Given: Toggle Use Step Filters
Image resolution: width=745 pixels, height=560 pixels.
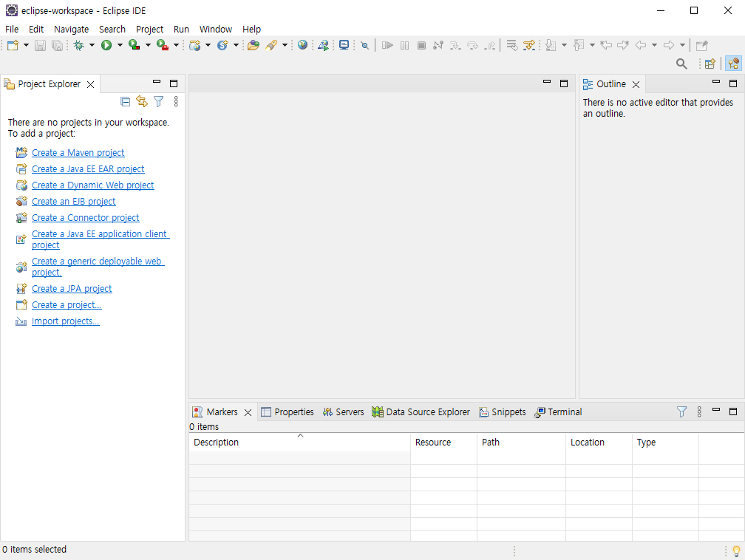Looking at the screenshot, I should point(529,45).
